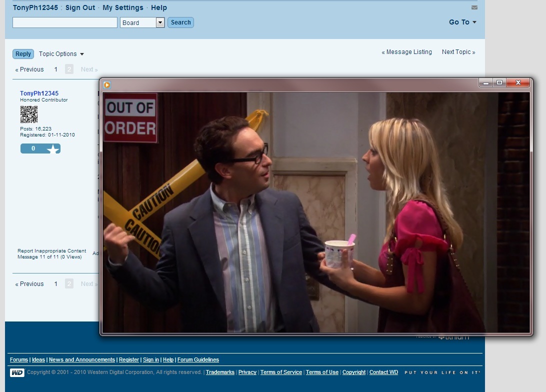Click 'Honored Contributor' rank text
This screenshot has height=392, width=546.
coord(44,100)
